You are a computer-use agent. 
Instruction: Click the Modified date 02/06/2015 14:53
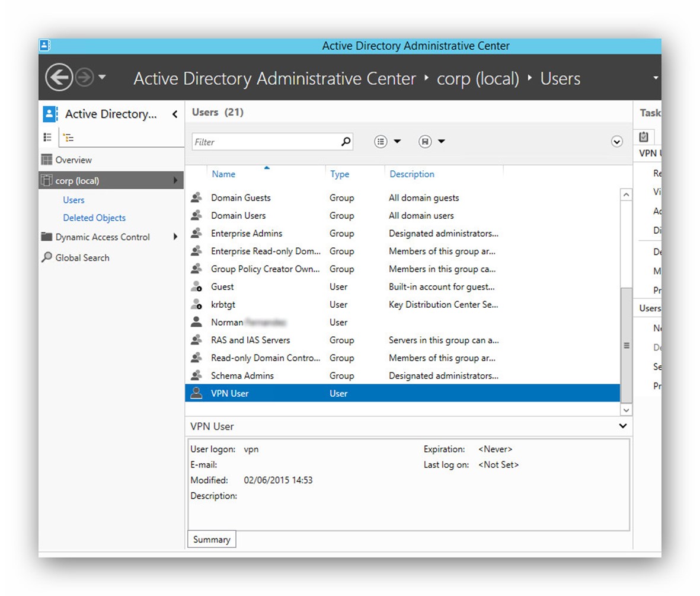(x=278, y=480)
